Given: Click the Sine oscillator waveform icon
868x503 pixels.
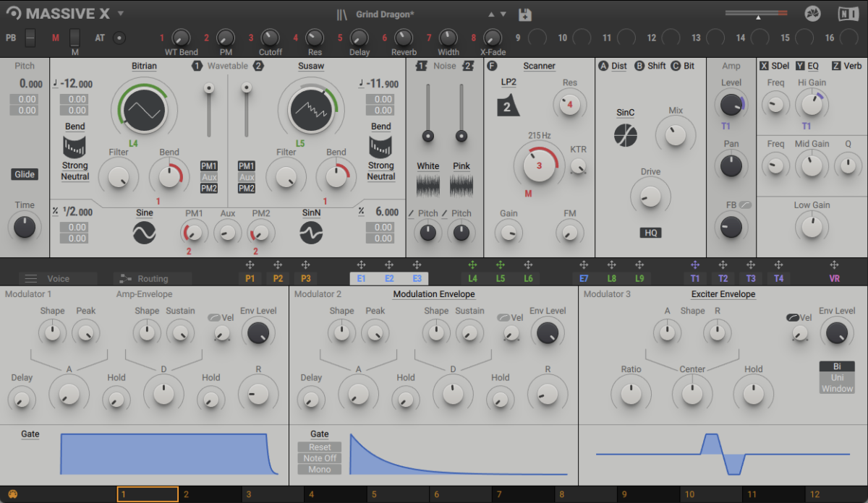Looking at the screenshot, I should click(144, 232).
